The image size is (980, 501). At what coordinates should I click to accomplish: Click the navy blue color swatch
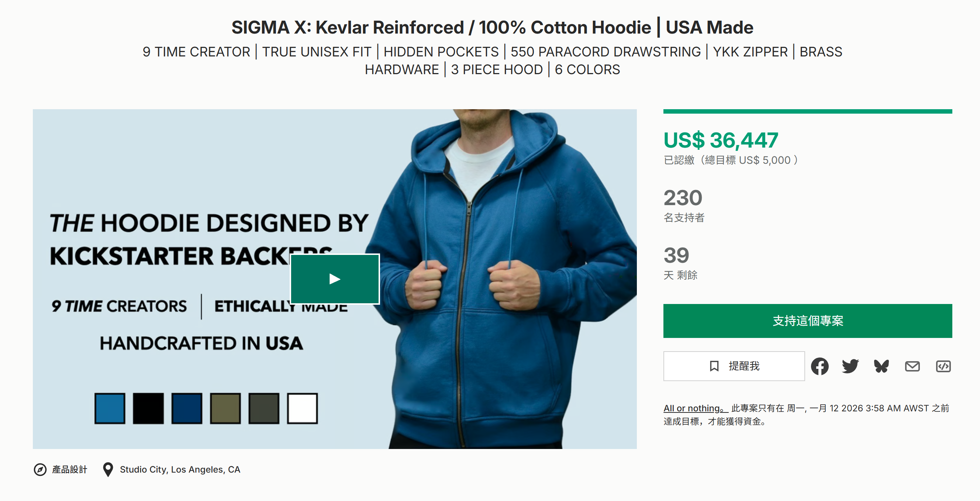(187, 408)
